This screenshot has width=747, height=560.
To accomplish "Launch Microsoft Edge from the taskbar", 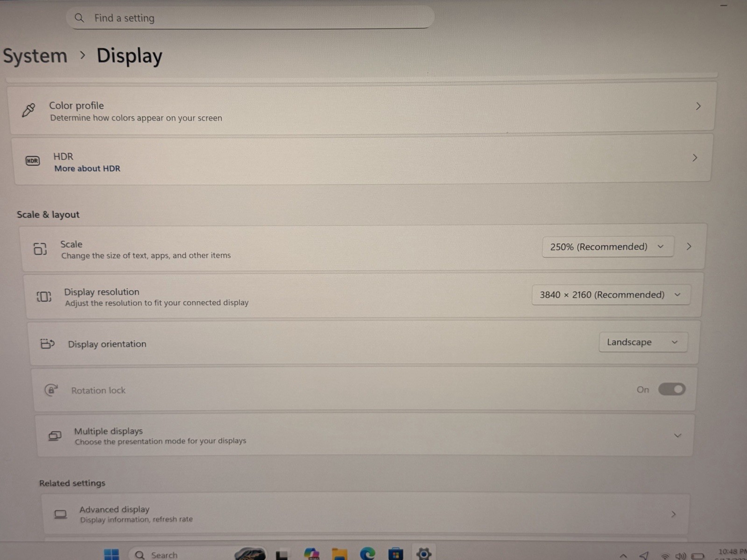I will point(367,554).
